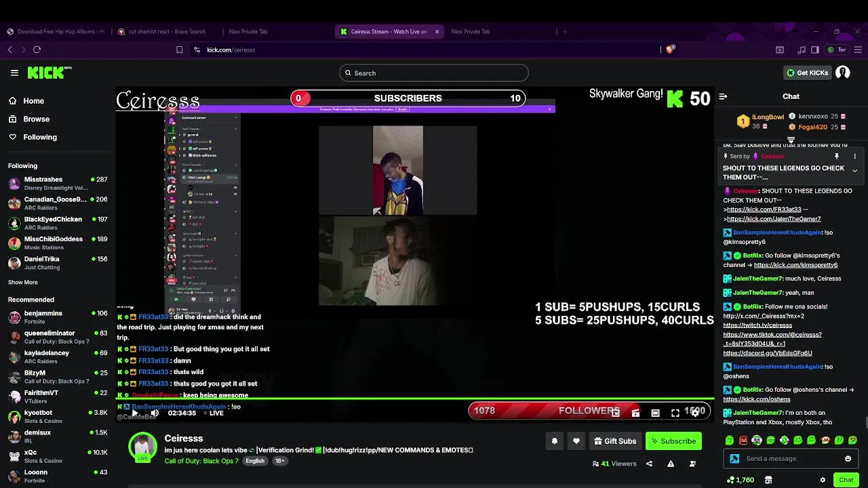Open kick.com/FR33at33 chat link

(x=764, y=209)
